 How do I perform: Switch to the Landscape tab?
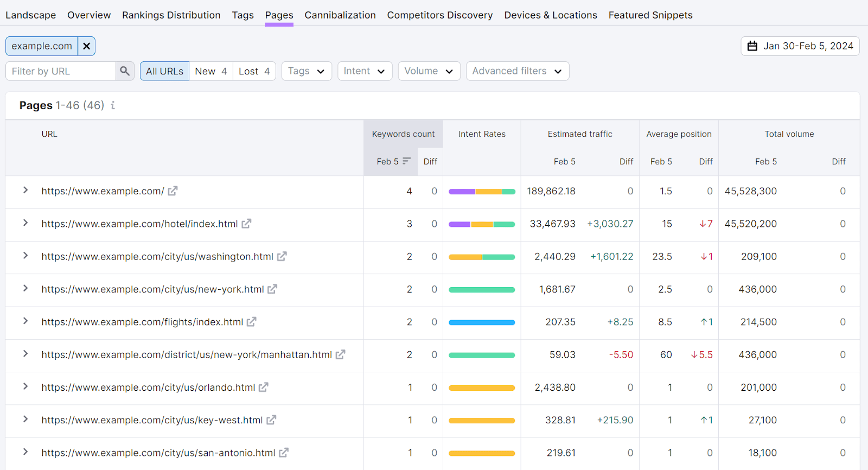31,15
